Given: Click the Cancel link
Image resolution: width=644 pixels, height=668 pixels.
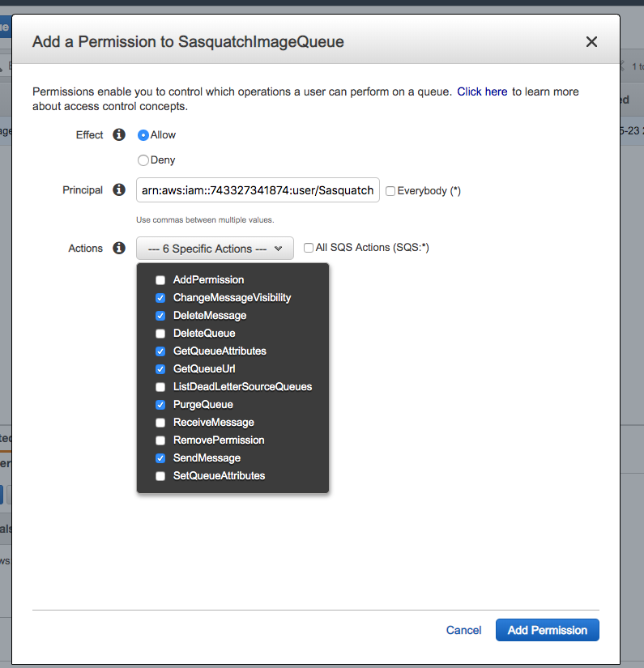Looking at the screenshot, I should pyautogui.click(x=463, y=630).
